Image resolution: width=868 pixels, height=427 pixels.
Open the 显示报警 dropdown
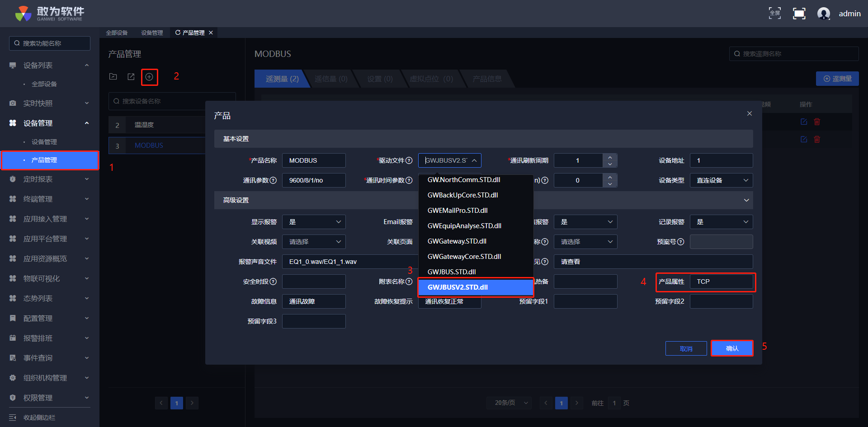pos(314,222)
